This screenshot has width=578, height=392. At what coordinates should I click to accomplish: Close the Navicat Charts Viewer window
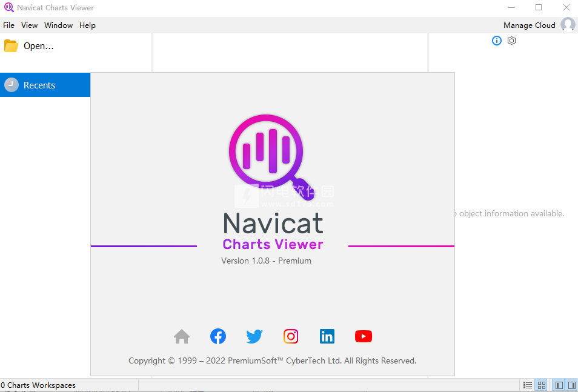point(566,7)
